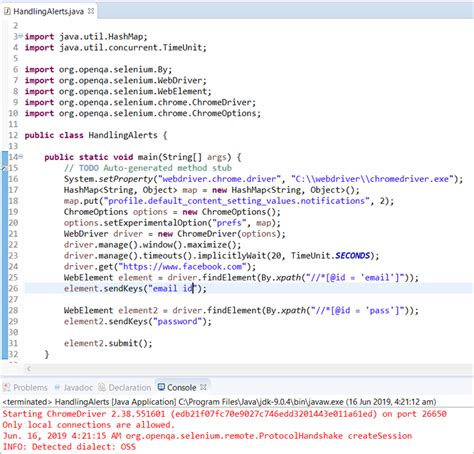Click the facebook.com URL string
The image size is (474, 454).
tap(182, 267)
